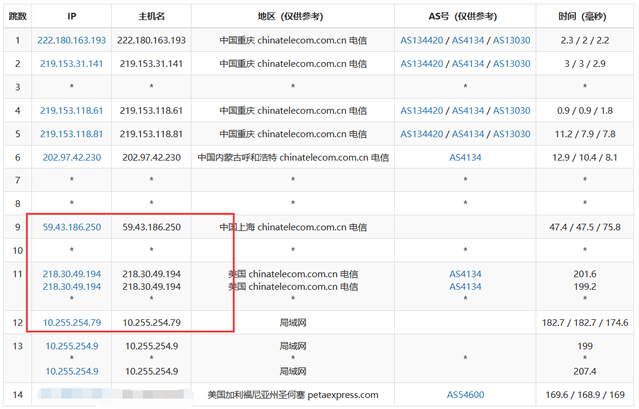Click IP link 219.153.31.141
Viewport: 639px width, 409px height.
pyautogui.click(x=71, y=63)
